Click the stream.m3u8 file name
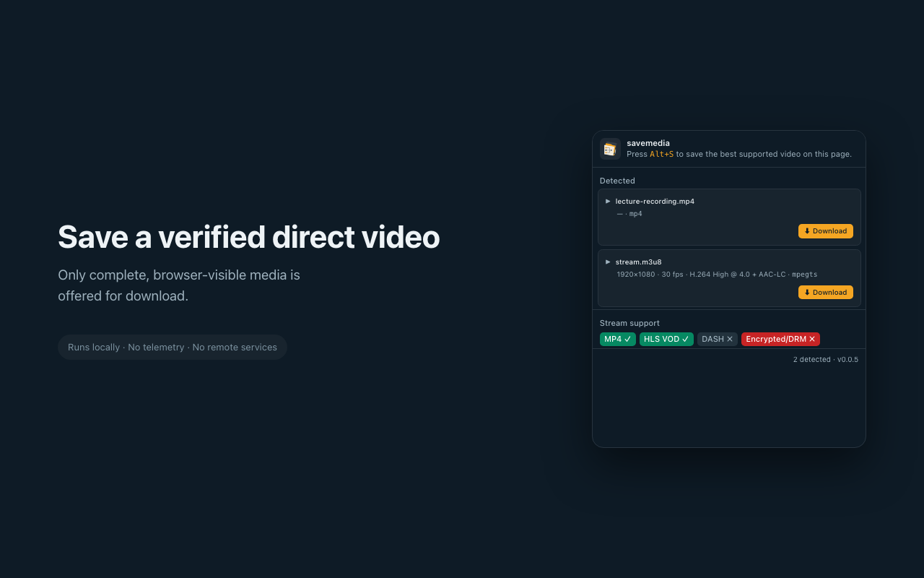The width and height of the screenshot is (924, 578). pos(639,262)
